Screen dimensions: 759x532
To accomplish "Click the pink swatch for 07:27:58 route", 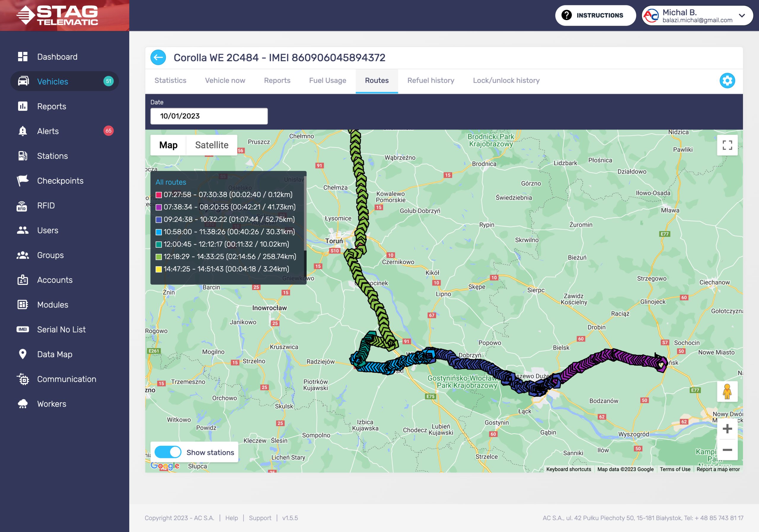I will click(159, 195).
